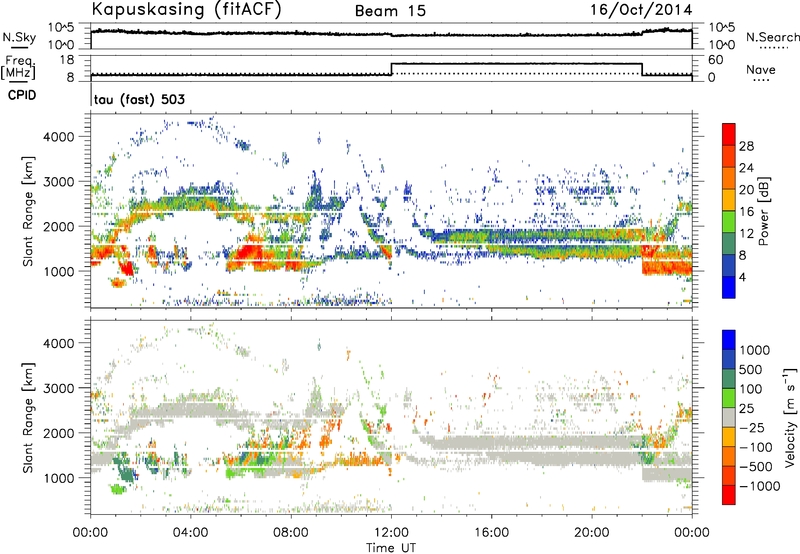Click the N.Search legend label
This screenshot has width=800, height=554.
773,37
